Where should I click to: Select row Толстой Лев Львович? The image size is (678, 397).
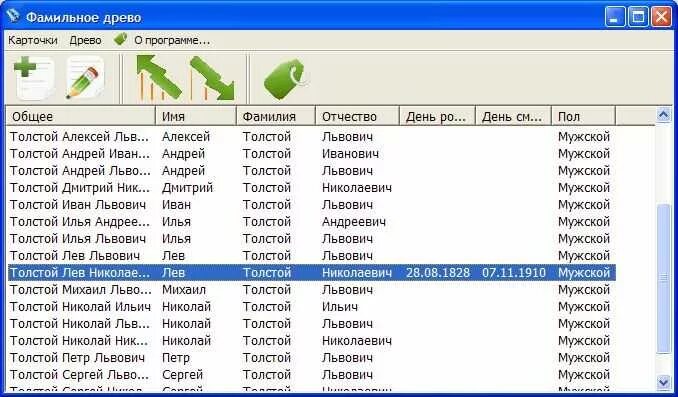click(x=311, y=256)
